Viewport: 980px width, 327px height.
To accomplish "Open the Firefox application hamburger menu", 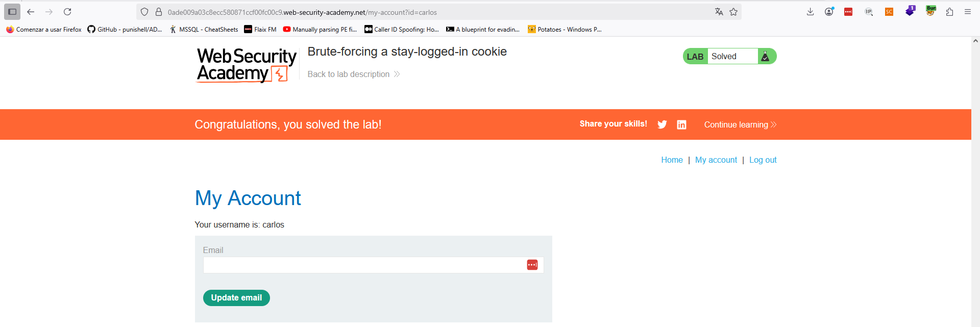I will coord(968,12).
